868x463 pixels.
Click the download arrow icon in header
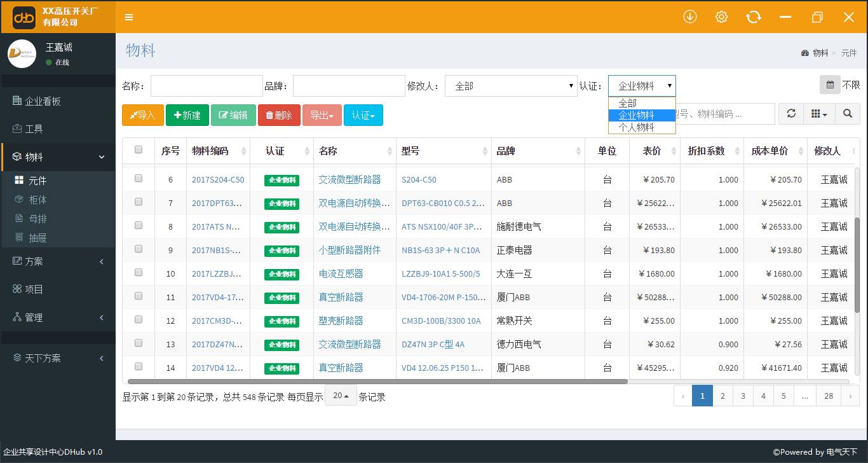(690, 17)
